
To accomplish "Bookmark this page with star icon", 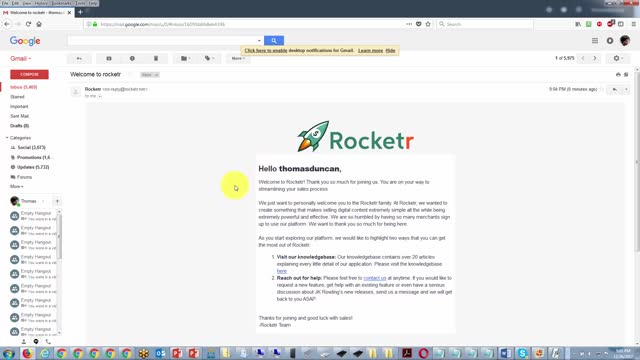I will pyautogui.click(x=428, y=24).
